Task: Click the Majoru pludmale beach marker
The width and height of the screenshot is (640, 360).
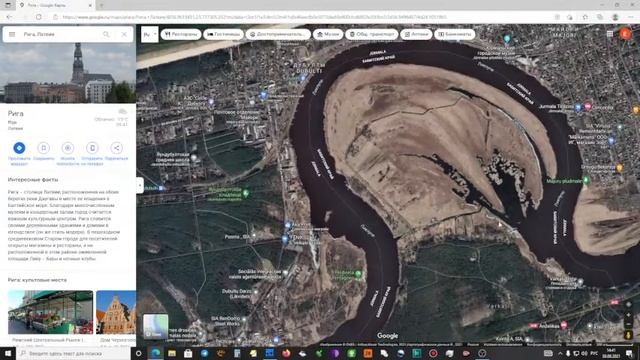Action: 586,180
